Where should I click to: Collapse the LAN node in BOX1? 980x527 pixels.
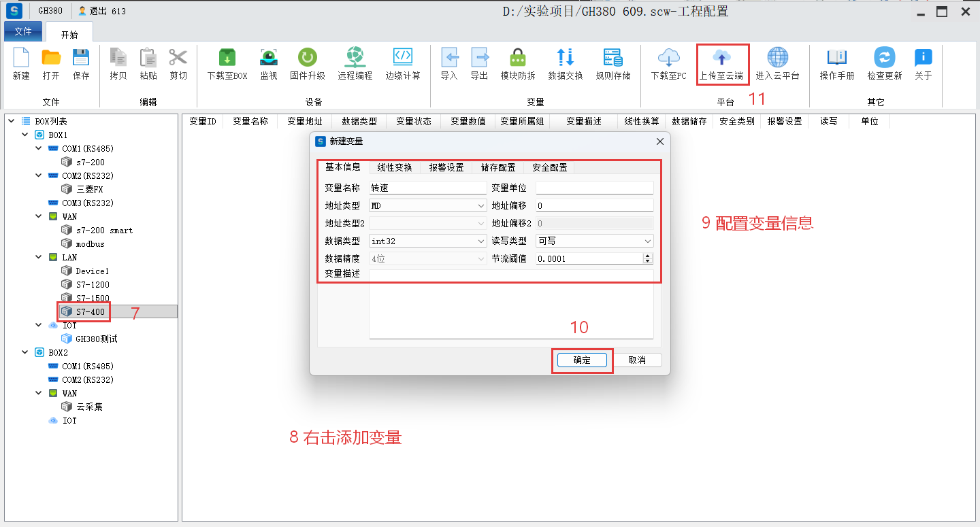(x=38, y=257)
